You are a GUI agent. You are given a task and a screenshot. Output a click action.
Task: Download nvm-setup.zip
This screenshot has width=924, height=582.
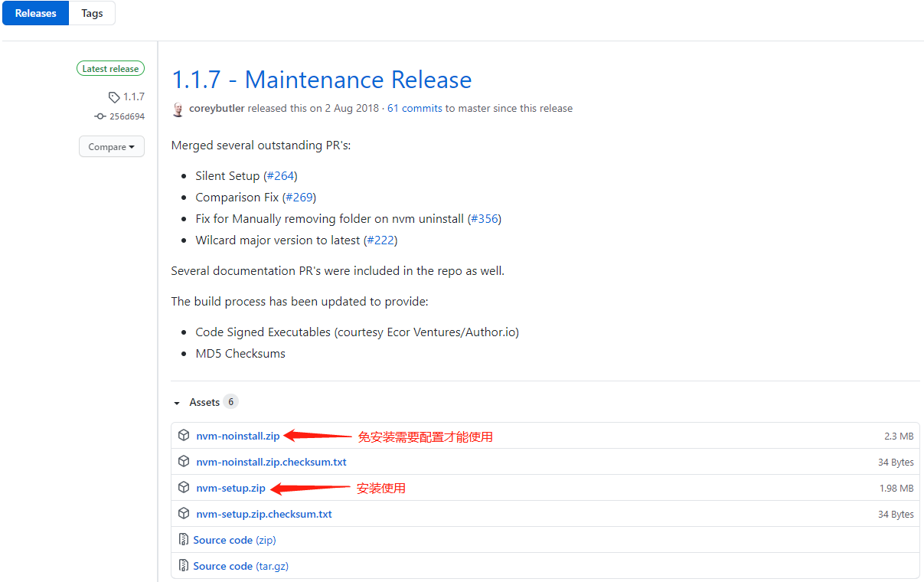tap(230, 489)
